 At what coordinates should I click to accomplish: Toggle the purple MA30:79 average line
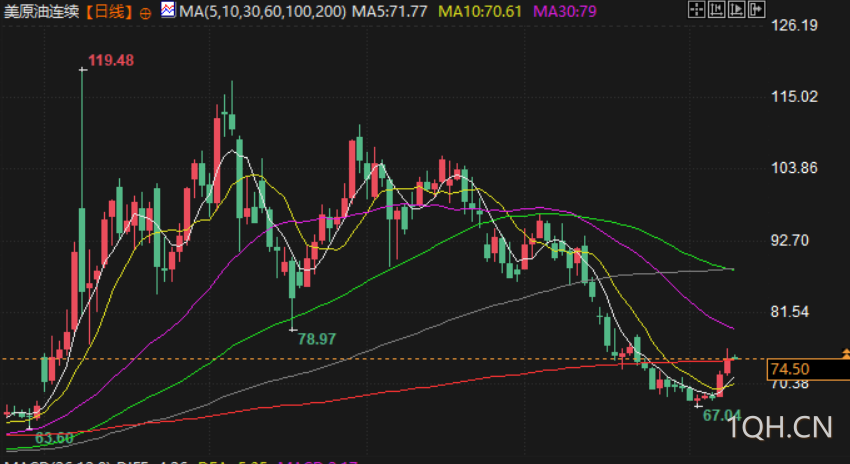[x=565, y=11]
